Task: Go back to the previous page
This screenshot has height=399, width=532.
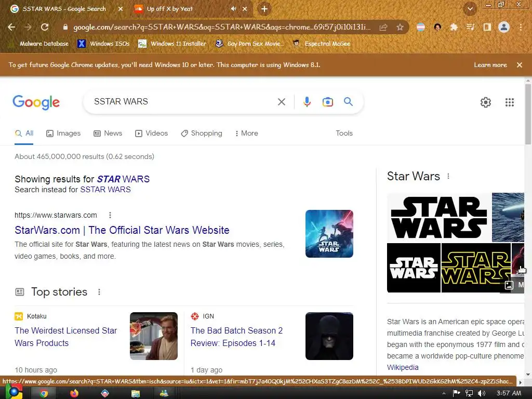Action: tap(11, 27)
